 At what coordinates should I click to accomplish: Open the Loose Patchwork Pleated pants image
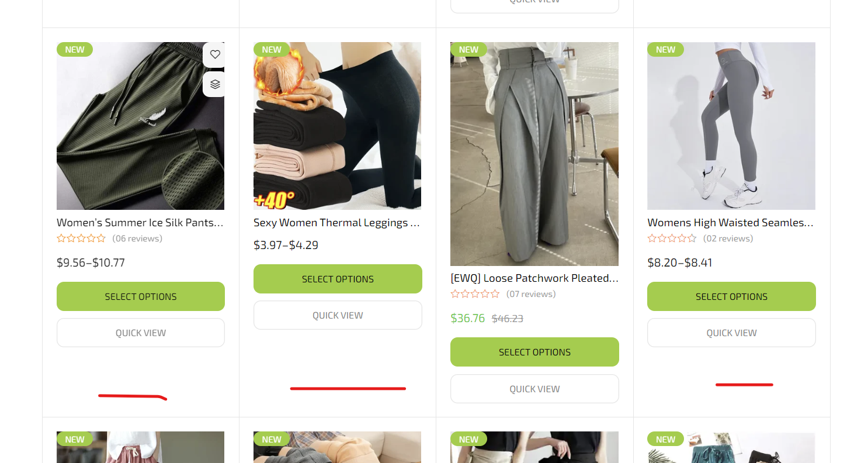(534, 154)
